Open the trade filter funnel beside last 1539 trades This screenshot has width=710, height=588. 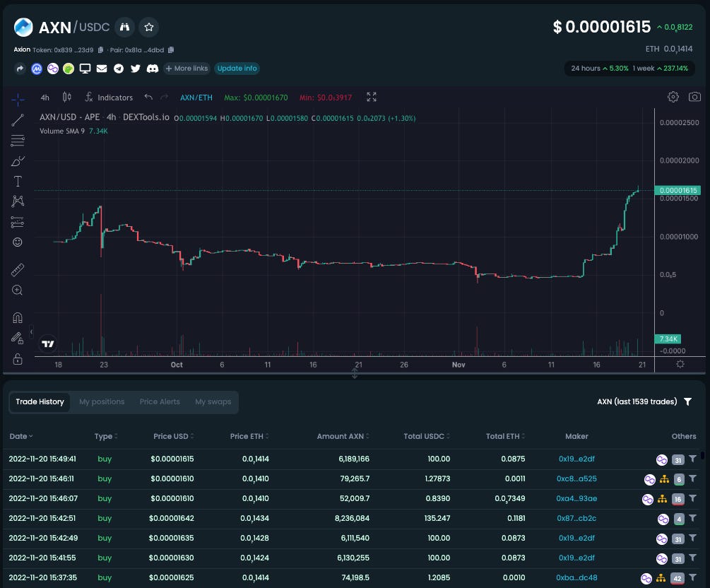click(687, 402)
